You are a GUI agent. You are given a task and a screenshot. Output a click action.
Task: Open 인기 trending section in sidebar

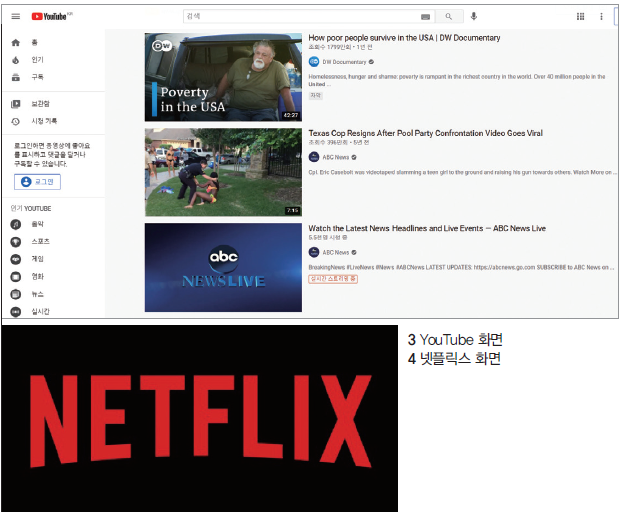tap(36, 60)
